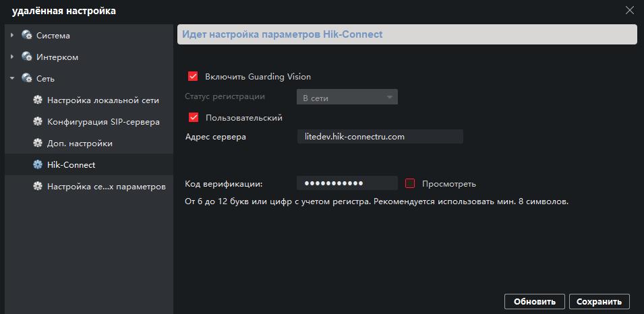Click the Код верификации label
644x314 pixels.
click(x=224, y=183)
